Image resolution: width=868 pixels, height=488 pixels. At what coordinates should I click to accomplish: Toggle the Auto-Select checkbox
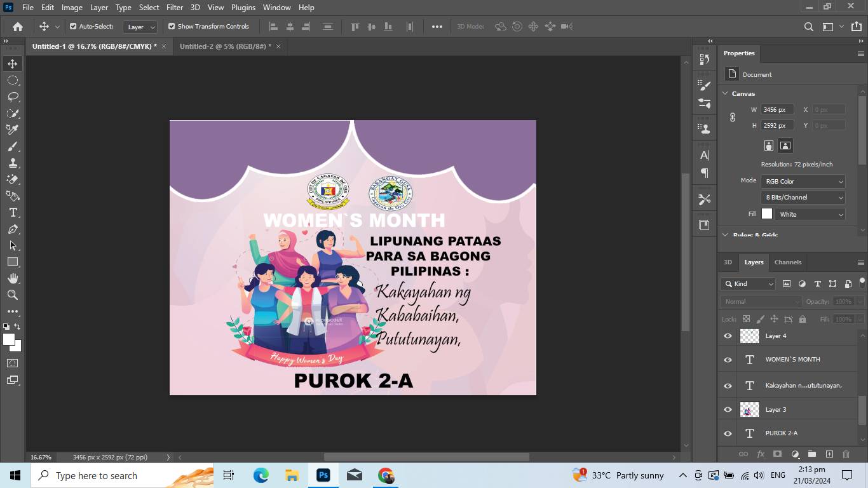point(73,27)
